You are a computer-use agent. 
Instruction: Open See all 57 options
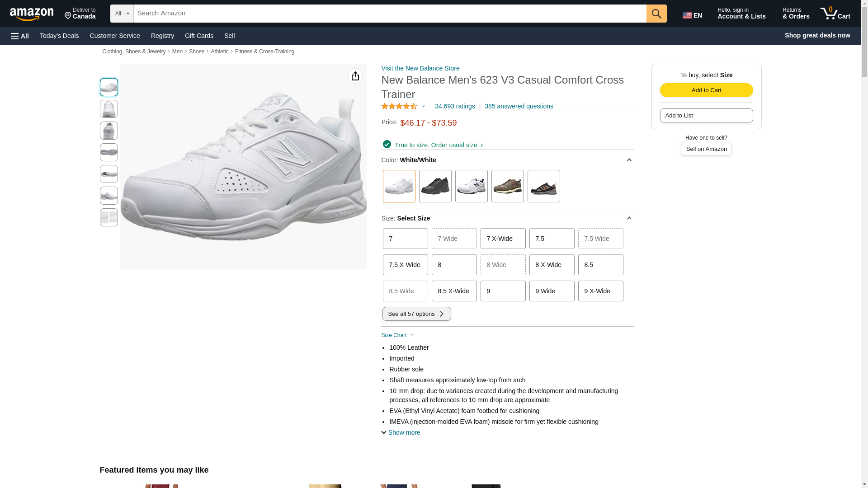(416, 314)
